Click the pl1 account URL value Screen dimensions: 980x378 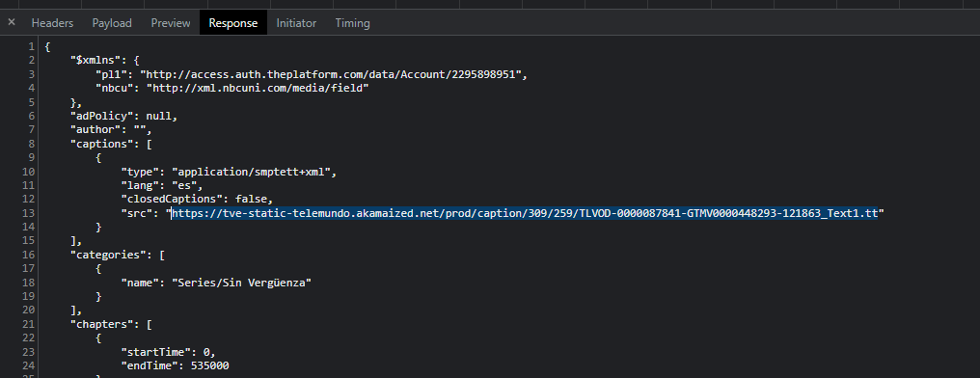click(331, 74)
